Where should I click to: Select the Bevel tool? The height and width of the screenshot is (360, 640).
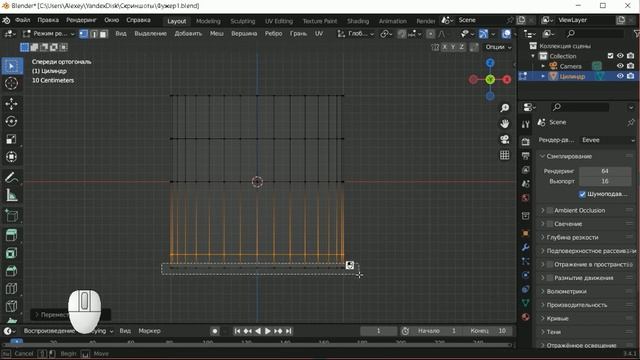pyautogui.click(x=11, y=271)
